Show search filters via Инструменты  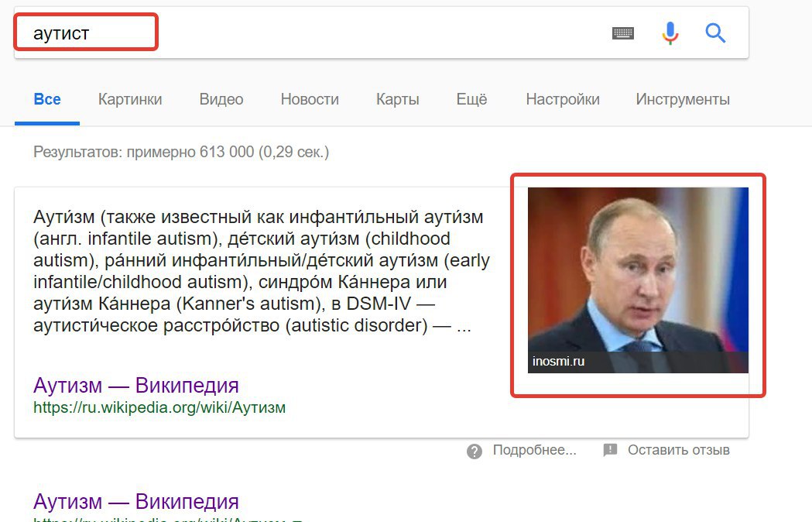tap(683, 99)
